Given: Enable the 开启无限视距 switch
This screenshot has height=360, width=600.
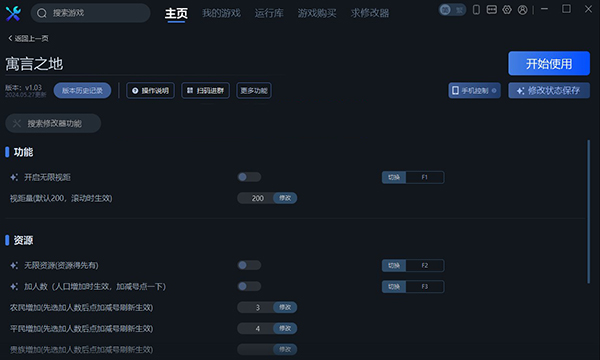Looking at the screenshot, I should click(x=249, y=177).
